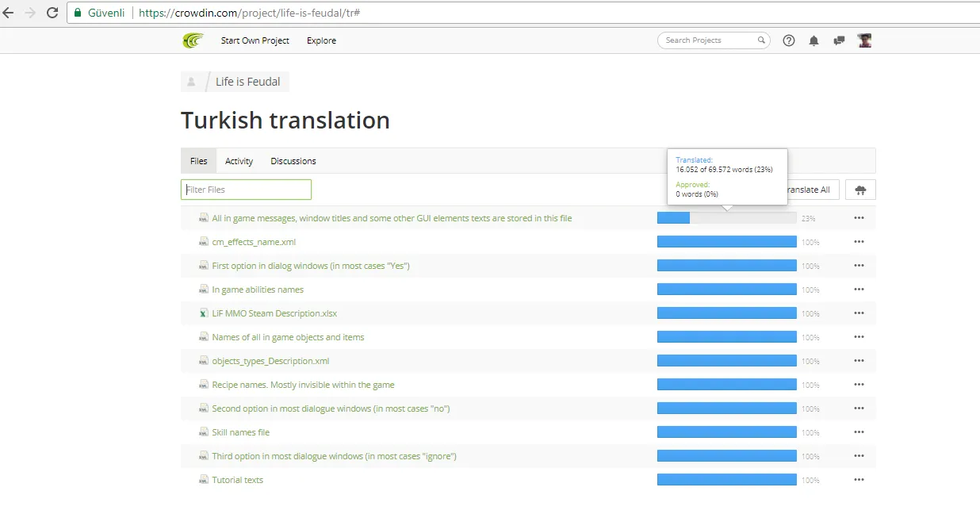Open more options for objects_types_Description.xml
980x514 pixels.
859,361
